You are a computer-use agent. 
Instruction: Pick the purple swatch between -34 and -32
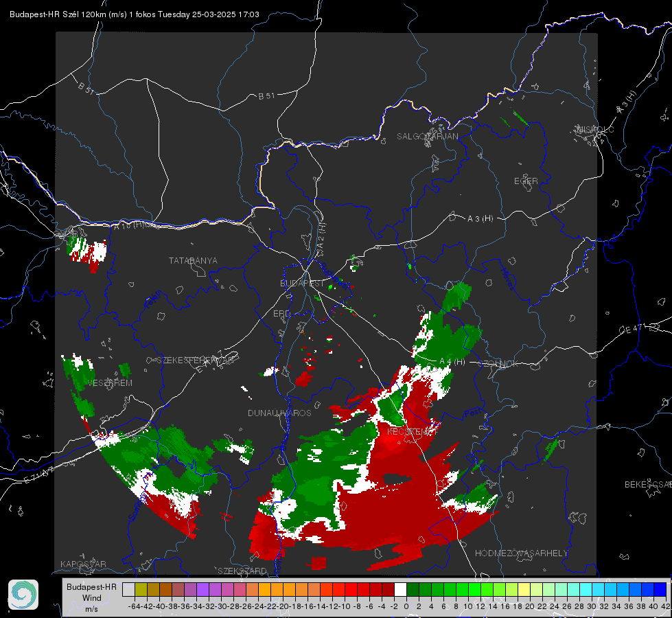202,589
